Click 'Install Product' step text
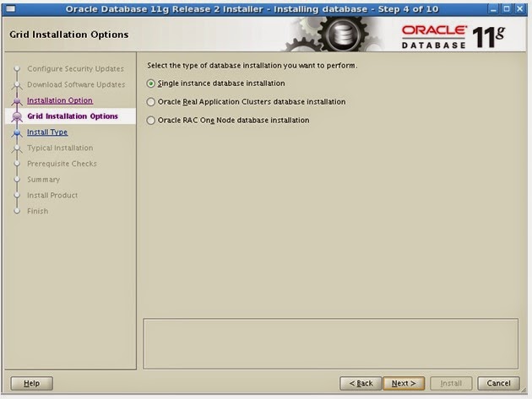532x399 pixels. click(52, 195)
